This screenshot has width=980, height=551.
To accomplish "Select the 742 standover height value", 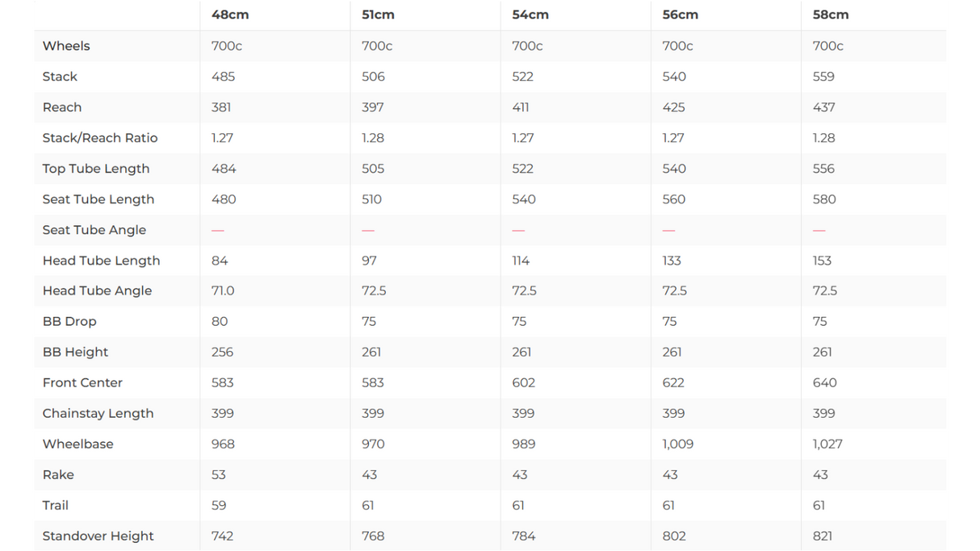I will click(222, 536).
